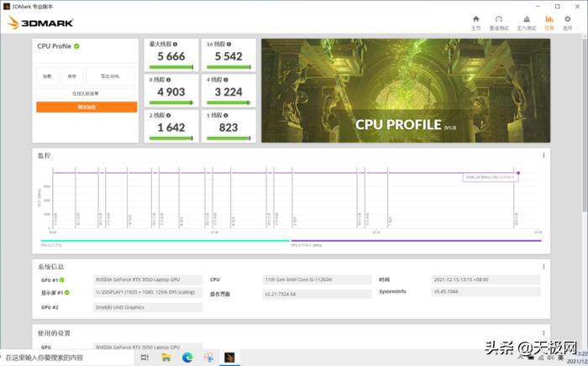The height and width of the screenshot is (366, 588).
Task: Open the monitoring (监控) panel three-dot menu
Action: coord(543,155)
